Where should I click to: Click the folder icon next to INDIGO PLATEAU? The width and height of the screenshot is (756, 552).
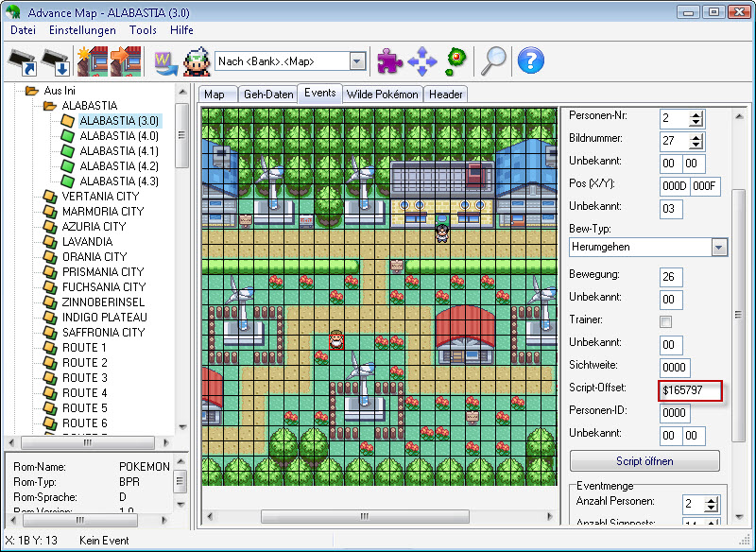point(50,318)
